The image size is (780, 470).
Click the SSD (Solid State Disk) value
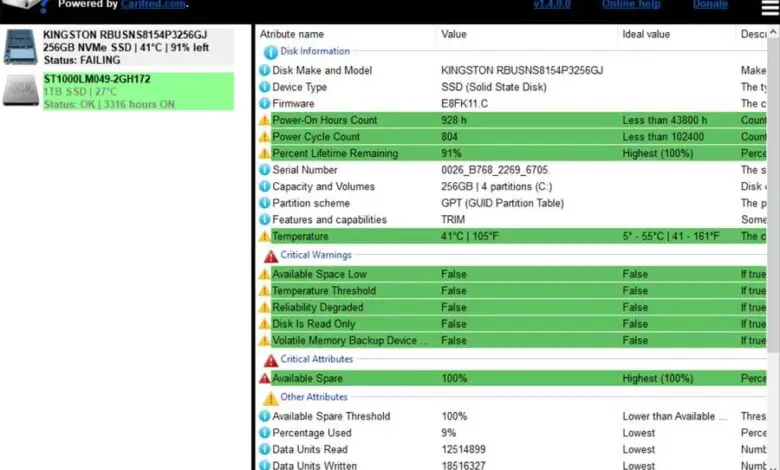point(493,87)
